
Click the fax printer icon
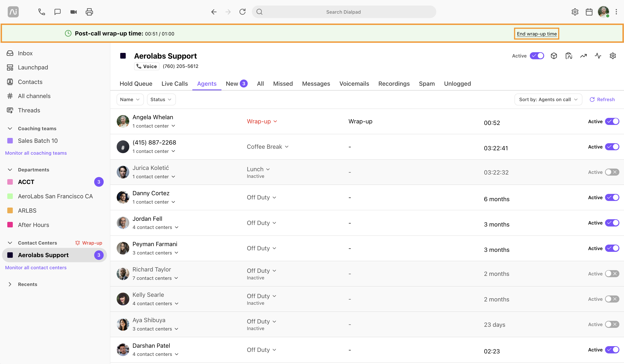coord(89,12)
